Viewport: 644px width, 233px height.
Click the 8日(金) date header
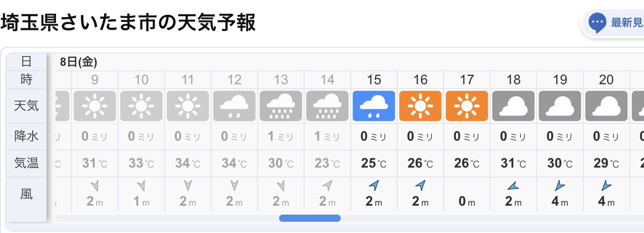(79, 62)
